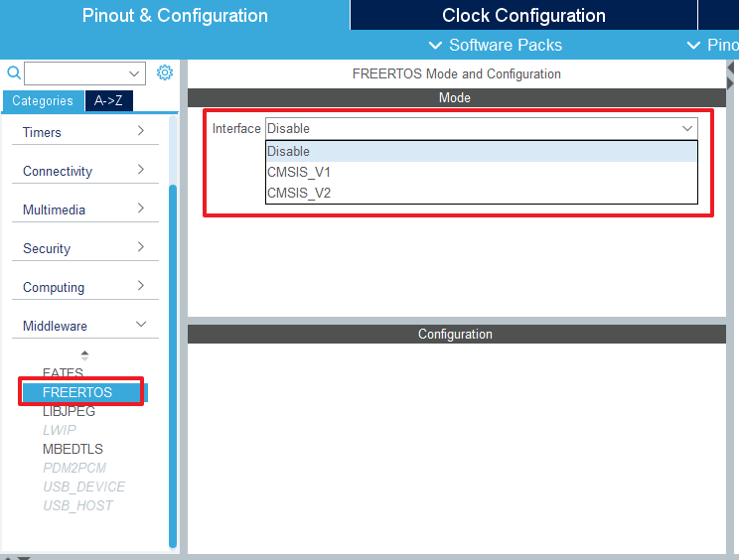Choose CMSIS_V1 in the Interface list
739x560 pixels.
481,172
